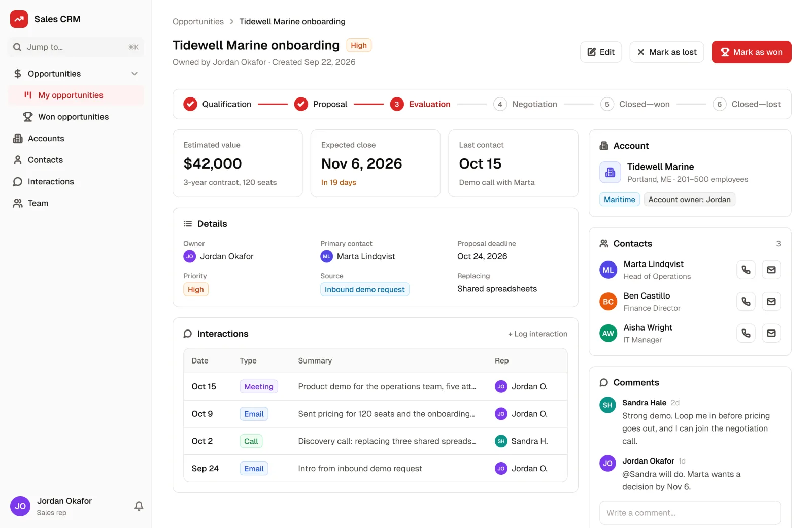Click the Tidewell Marine building icon

[610, 173]
